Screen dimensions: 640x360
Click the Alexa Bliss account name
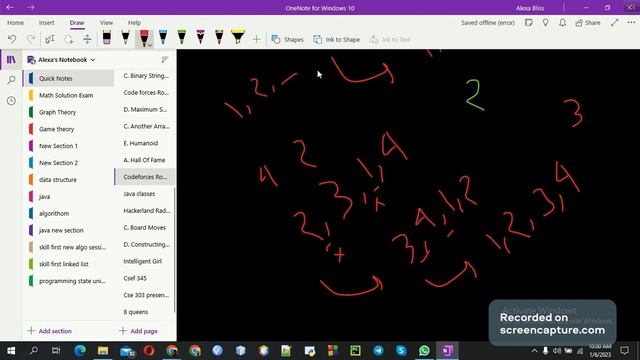(x=530, y=8)
